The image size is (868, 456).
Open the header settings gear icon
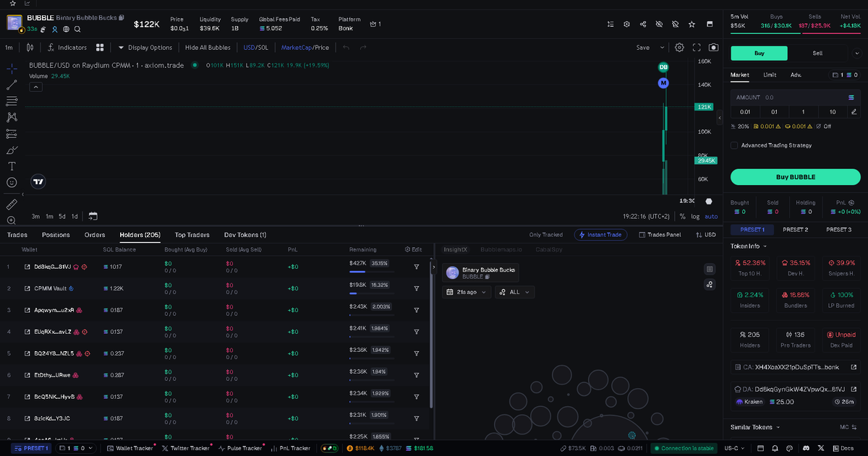pos(627,24)
